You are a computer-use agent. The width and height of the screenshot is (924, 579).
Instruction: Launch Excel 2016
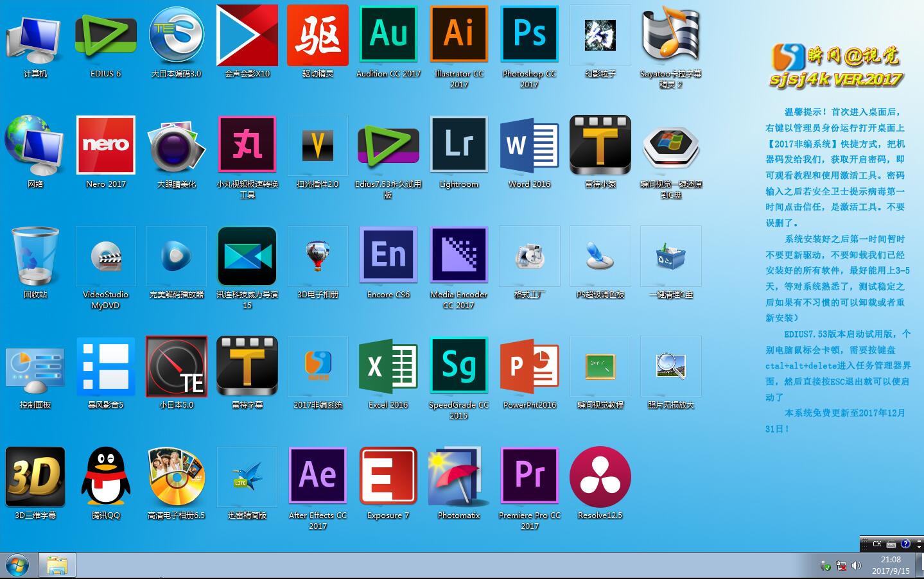coord(388,366)
